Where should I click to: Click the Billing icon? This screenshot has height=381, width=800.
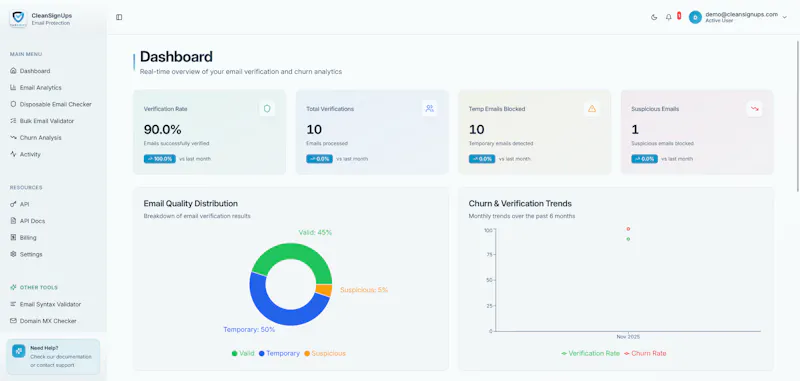[13, 238]
